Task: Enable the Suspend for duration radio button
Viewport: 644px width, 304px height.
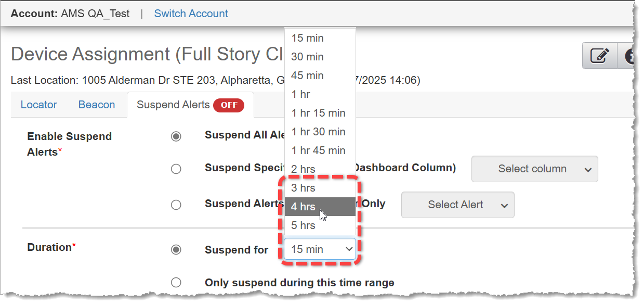Action: point(176,250)
